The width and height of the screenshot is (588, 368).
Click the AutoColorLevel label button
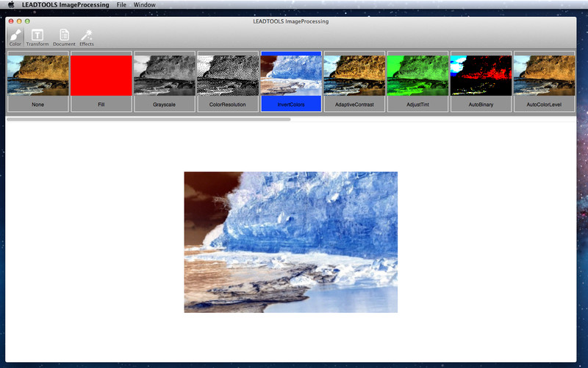click(x=545, y=104)
